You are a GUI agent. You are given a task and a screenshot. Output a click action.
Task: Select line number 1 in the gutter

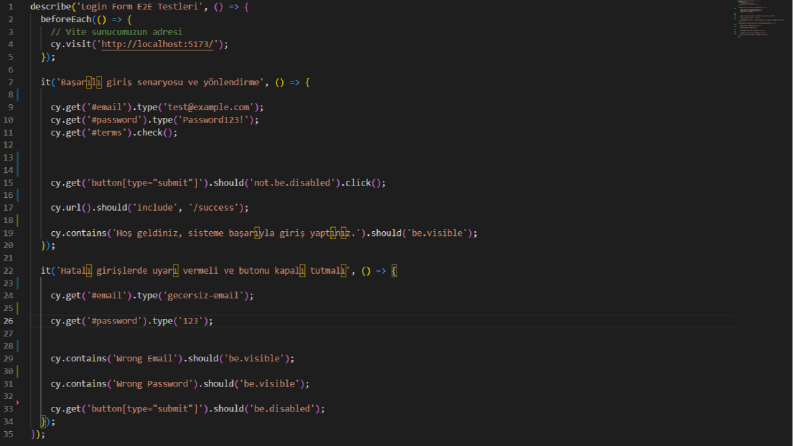click(x=11, y=7)
